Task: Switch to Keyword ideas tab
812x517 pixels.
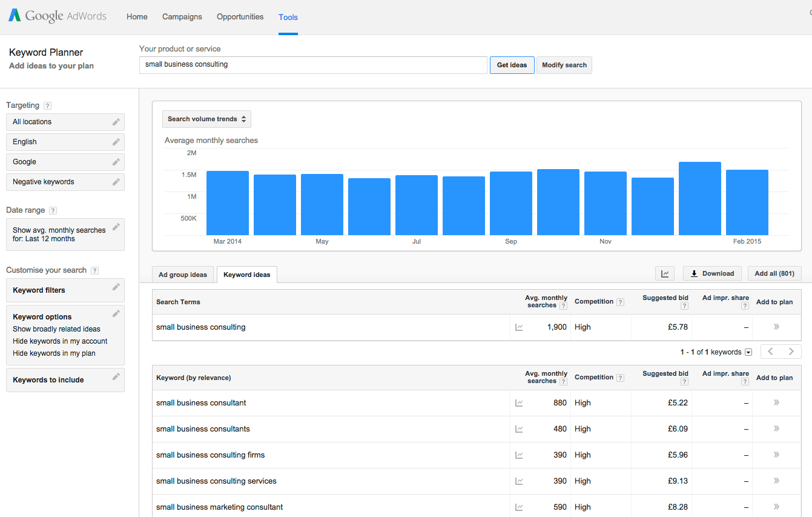Action: (x=247, y=275)
